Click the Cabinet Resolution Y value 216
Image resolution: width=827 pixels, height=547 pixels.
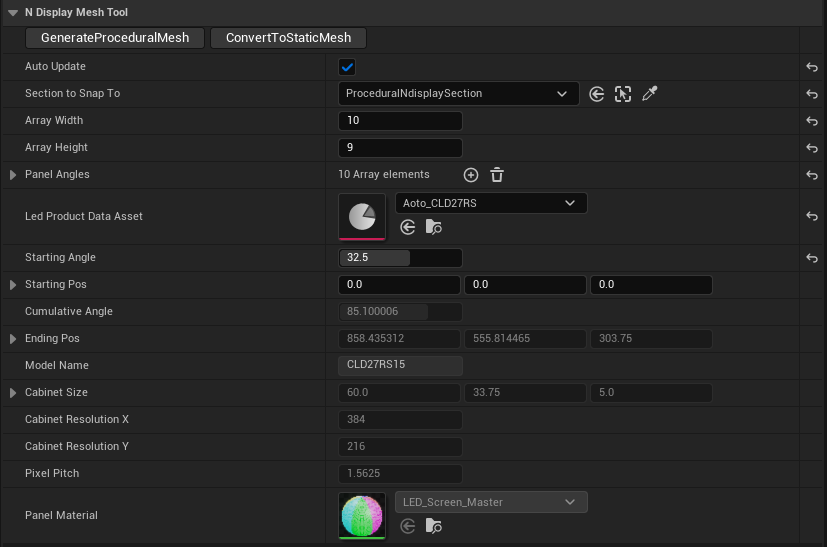[400, 447]
